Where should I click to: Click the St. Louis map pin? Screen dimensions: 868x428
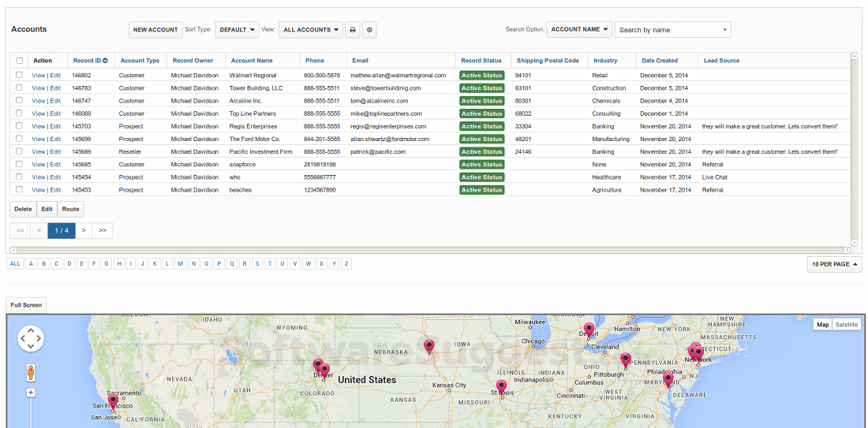(x=501, y=386)
